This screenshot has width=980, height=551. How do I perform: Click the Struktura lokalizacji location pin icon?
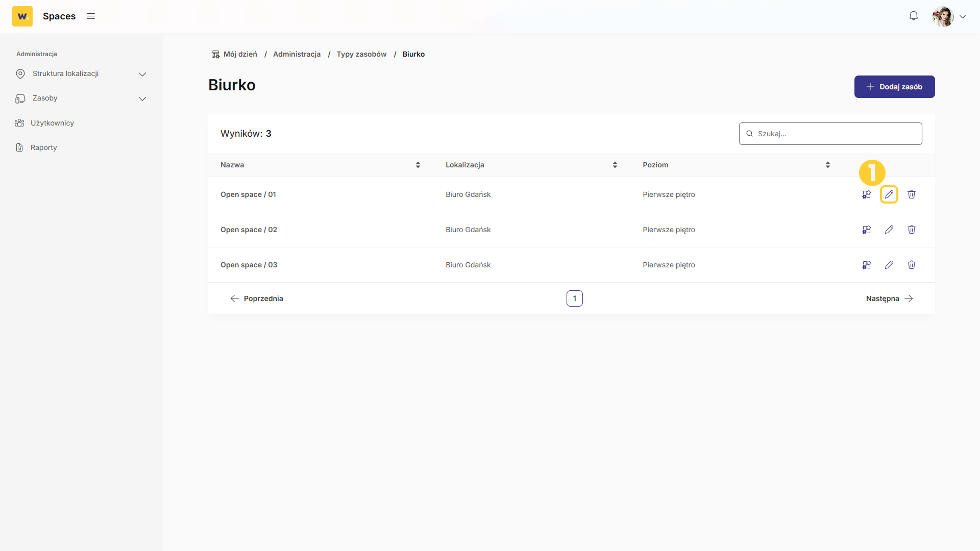pos(20,74)
